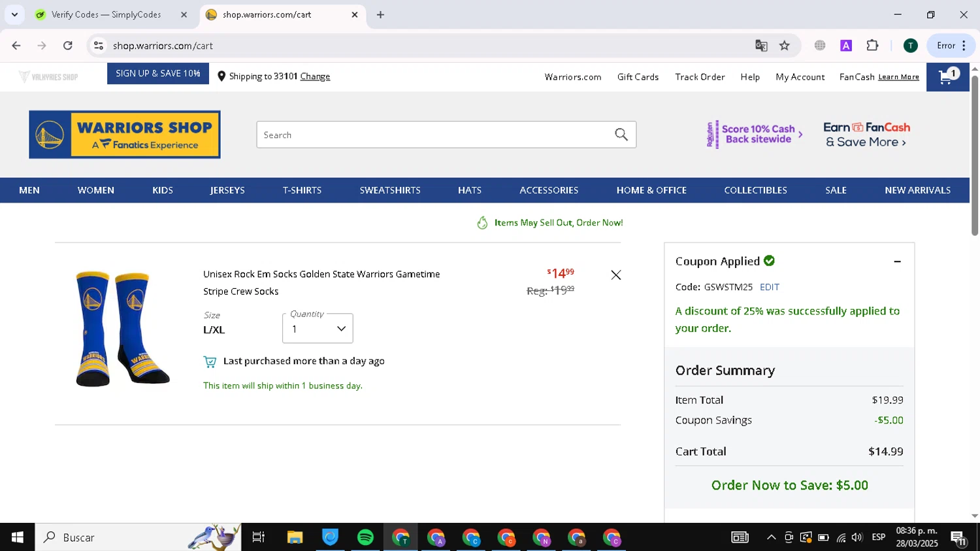Show hidden system tray icons

[771, 537]
